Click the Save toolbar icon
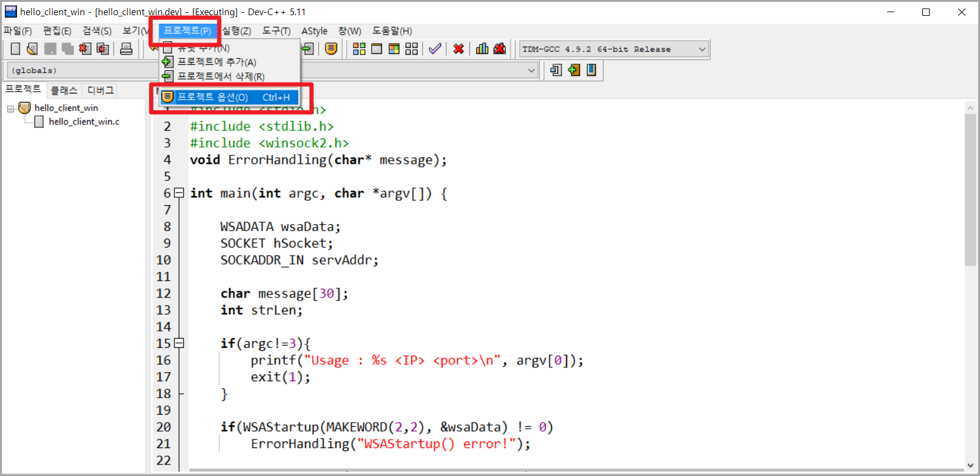The width and height of the screenshot is (980, 476). pos(50,49)
